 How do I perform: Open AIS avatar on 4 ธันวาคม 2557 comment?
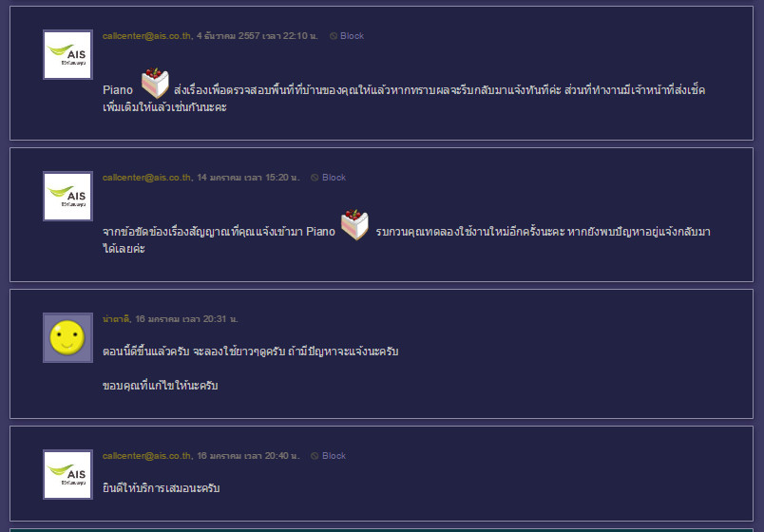pyautogui.click(x=67, y=54)
